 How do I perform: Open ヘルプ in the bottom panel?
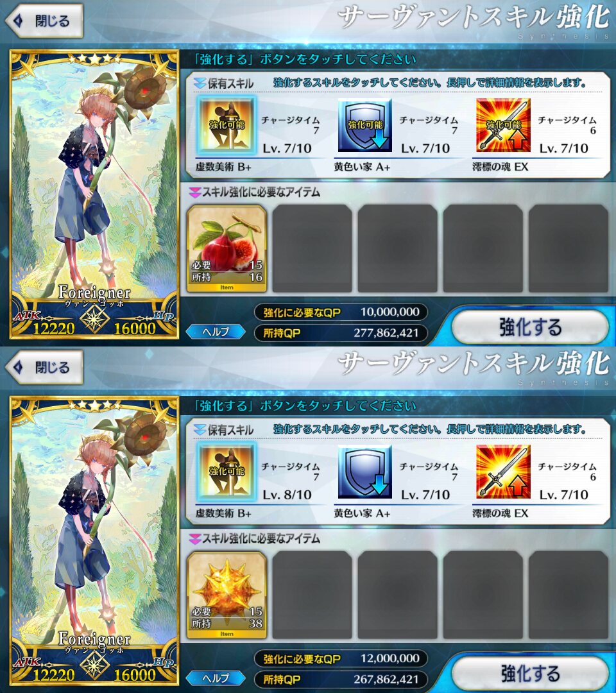click(x=216, y=678)
